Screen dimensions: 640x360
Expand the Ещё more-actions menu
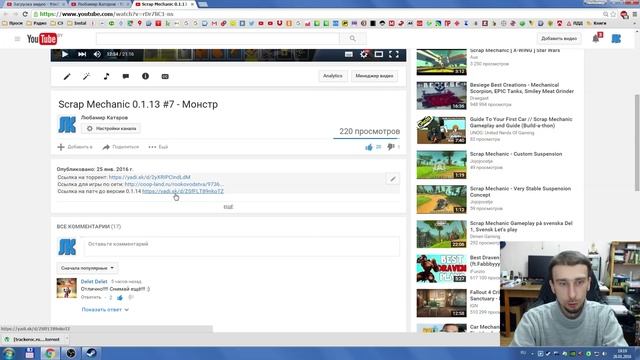158,147
